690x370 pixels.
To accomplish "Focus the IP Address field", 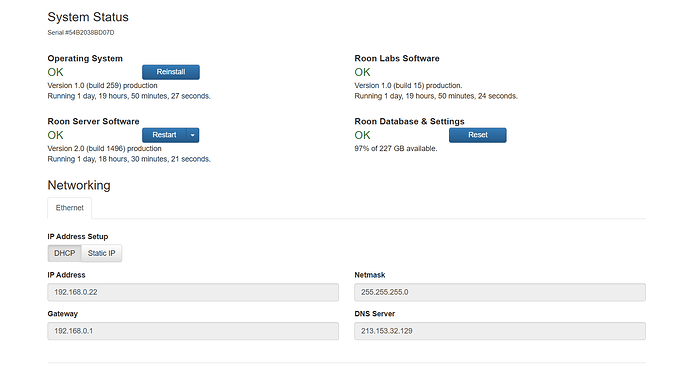I will (x=193, y=292).
